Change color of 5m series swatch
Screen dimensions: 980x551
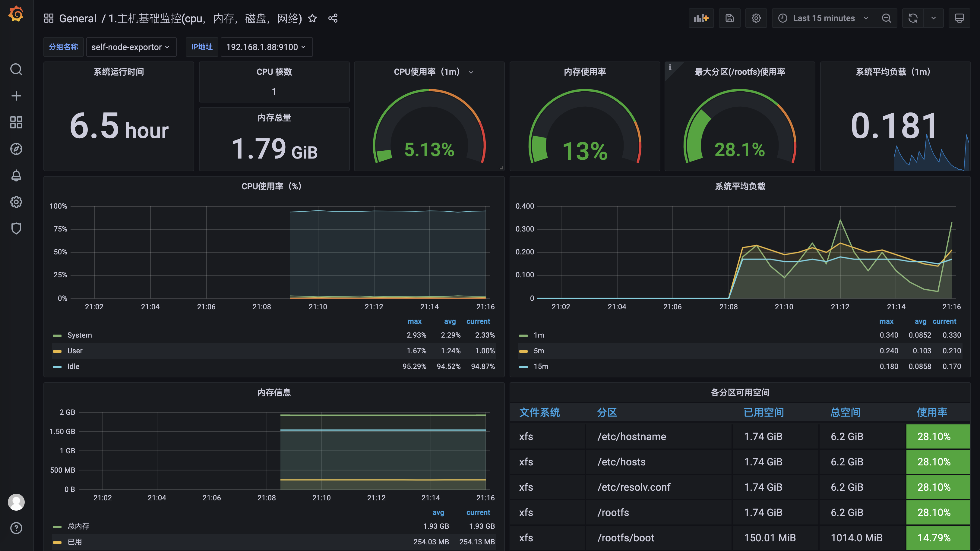(523, 351)
